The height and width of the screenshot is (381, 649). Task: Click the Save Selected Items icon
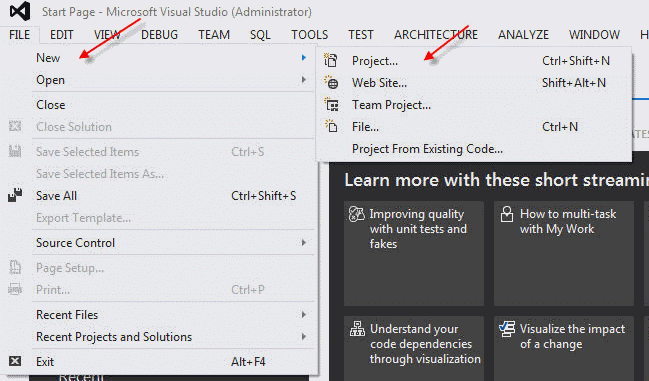click(15, 151)
